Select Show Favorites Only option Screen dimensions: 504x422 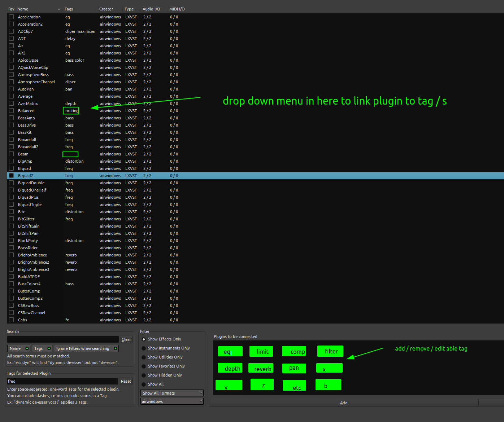(144, 366)
